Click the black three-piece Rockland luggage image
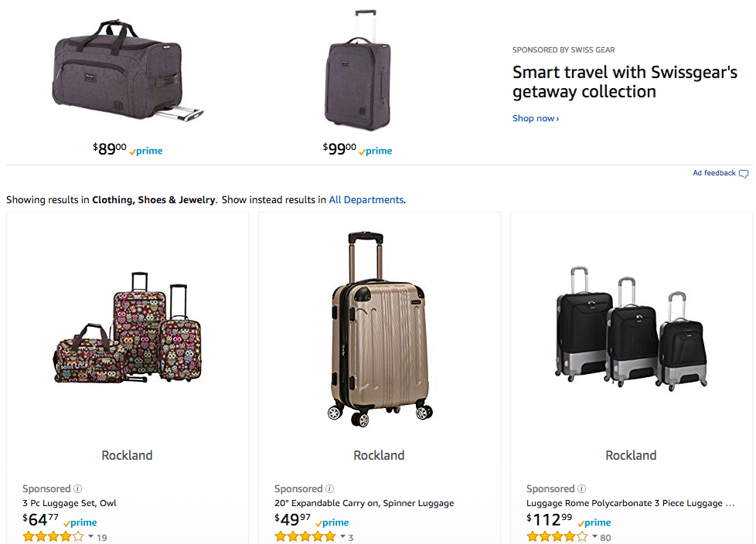The image size is (756, 544). 631,328
